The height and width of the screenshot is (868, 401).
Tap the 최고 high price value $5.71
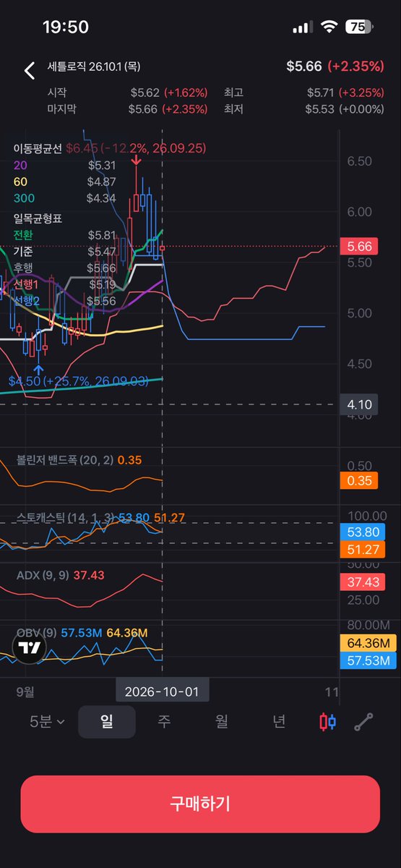coord(320,93)
